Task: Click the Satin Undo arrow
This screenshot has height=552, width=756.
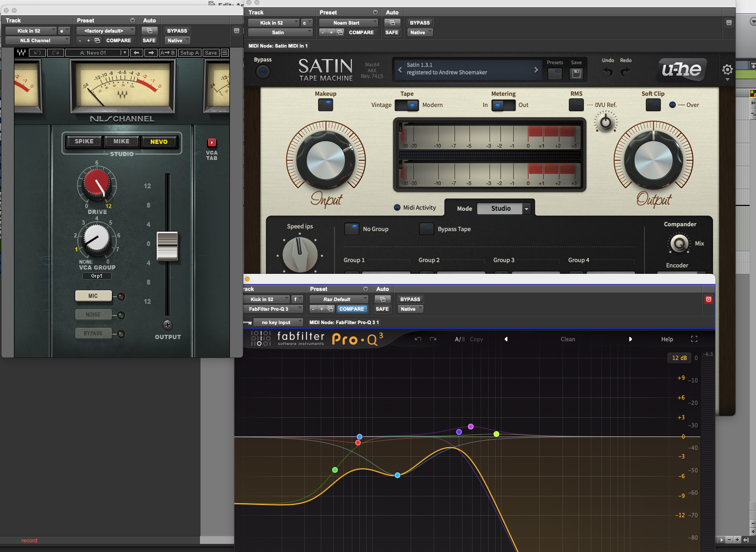Action: tap(608, 72)
